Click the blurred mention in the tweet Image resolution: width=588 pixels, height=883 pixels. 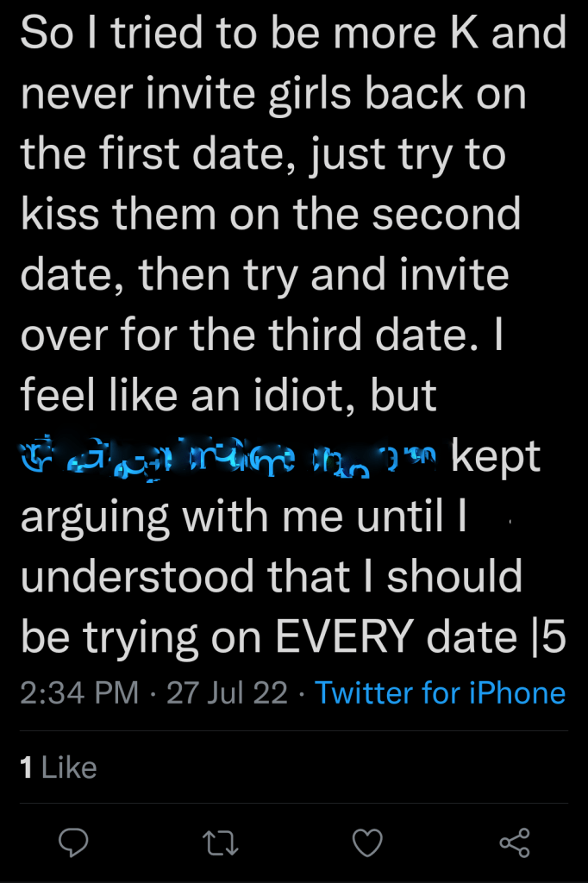230,456
